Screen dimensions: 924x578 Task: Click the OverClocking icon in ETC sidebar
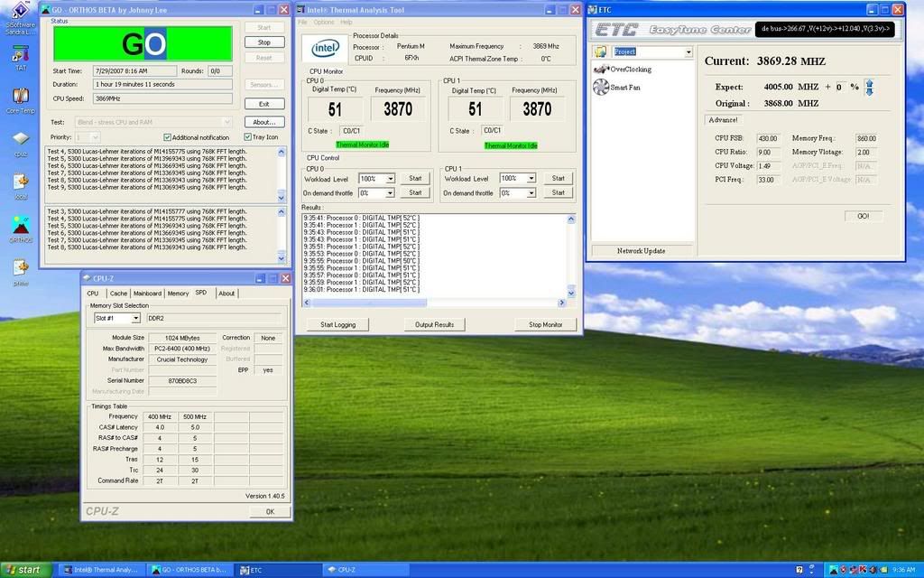(600, 69)
